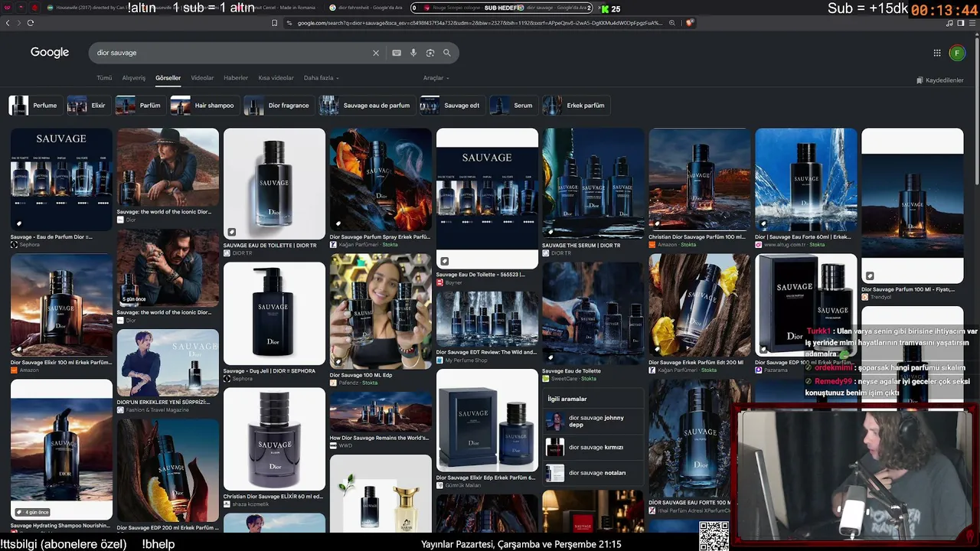Screen dimensions: 980x551
Task: Open the 'Sauvage EDT Review' image
Action: click(x=487, y=319)
